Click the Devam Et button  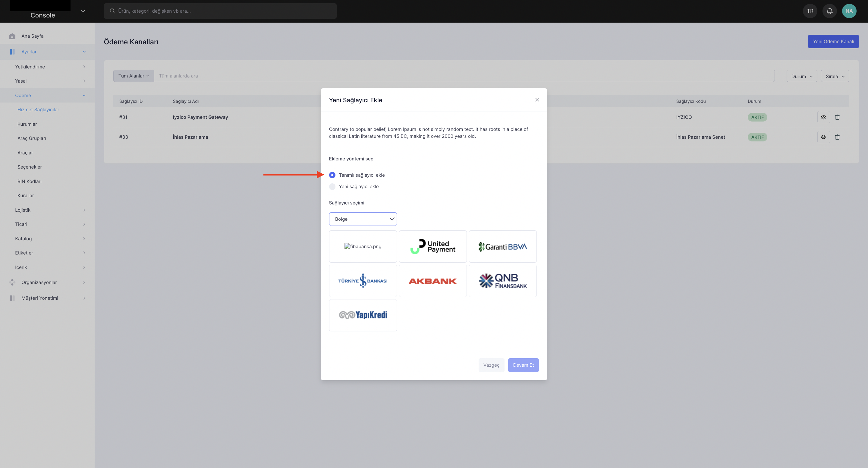(523, 365)
